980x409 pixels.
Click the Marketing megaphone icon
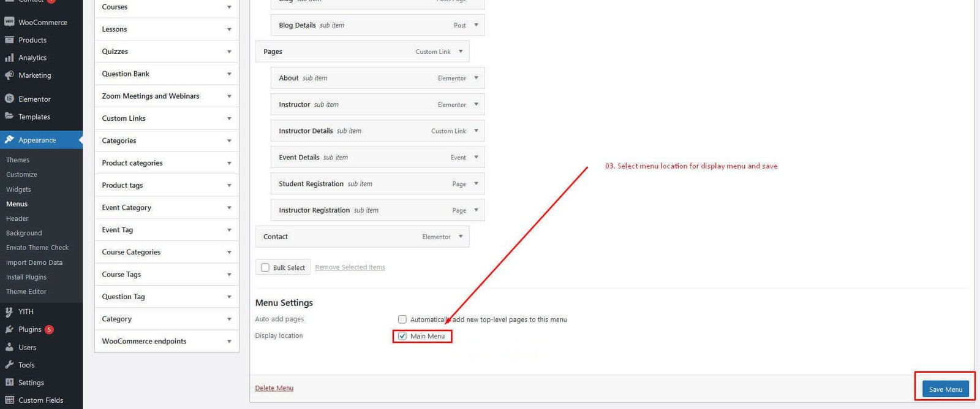tap(9, 75)
